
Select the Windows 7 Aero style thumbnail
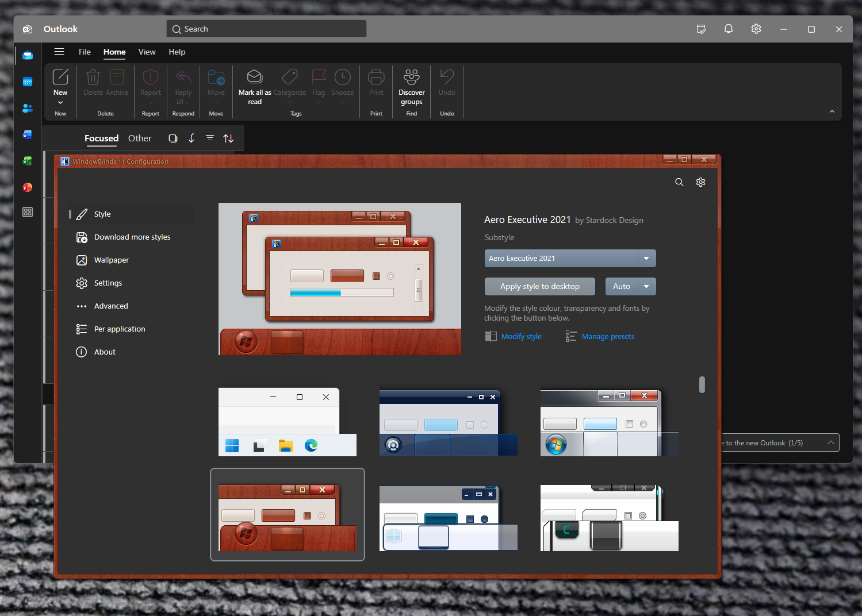(609, 422)
